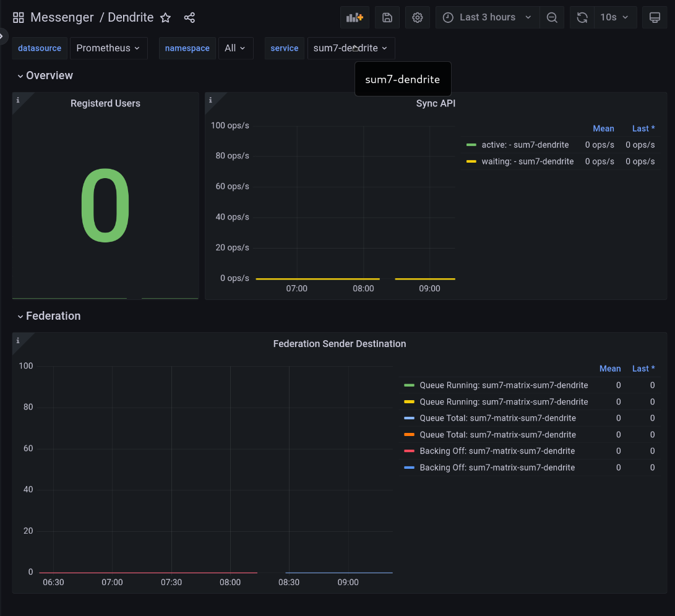The image size is (675, 616).
Task: Star the Dendrite dashboard
Action: 165,18
